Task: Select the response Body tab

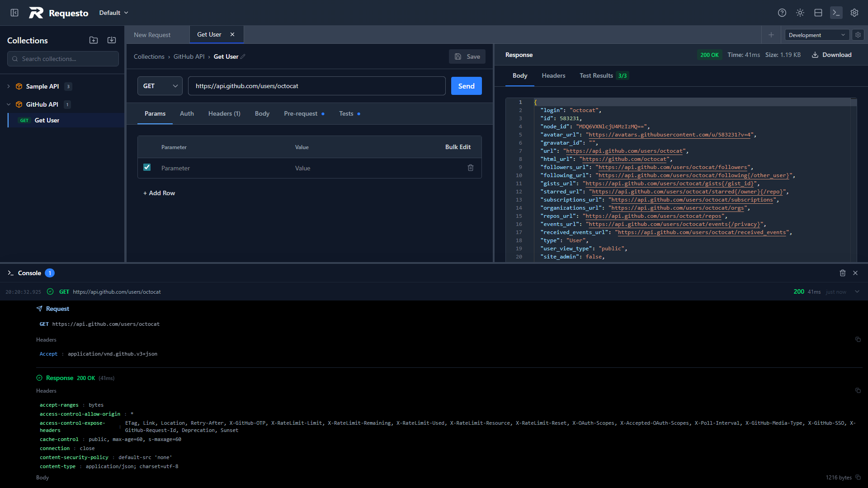Action: coord(520,75)
